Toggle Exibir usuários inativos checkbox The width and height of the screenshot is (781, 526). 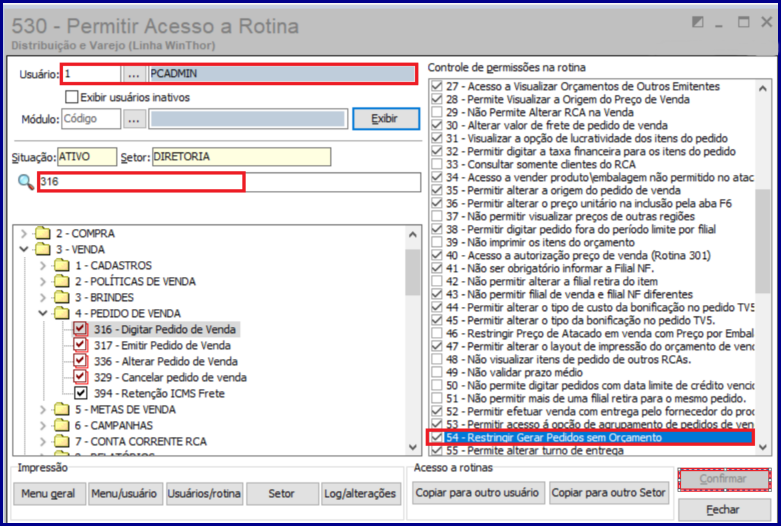(72, 97)
